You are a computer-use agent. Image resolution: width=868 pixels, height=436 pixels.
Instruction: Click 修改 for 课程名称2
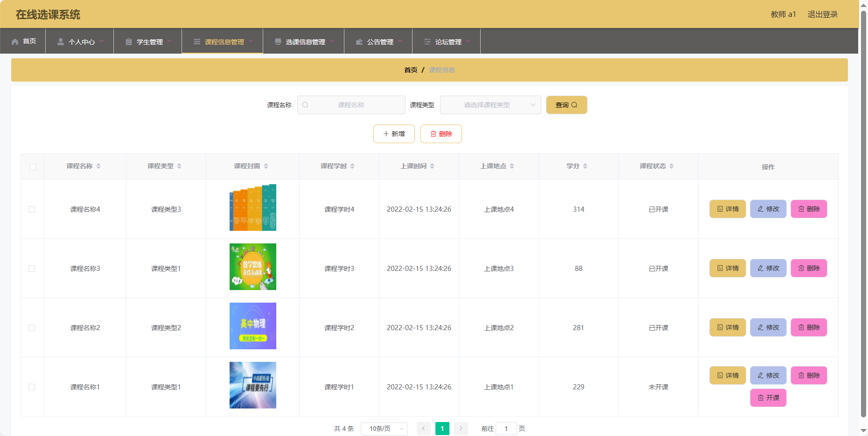[768, 327]
